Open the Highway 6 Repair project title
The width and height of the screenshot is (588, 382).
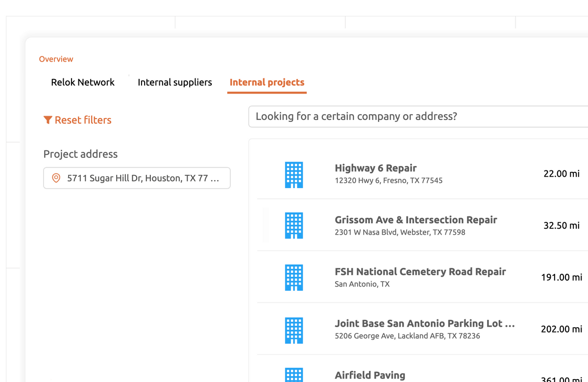pos(376,168)
